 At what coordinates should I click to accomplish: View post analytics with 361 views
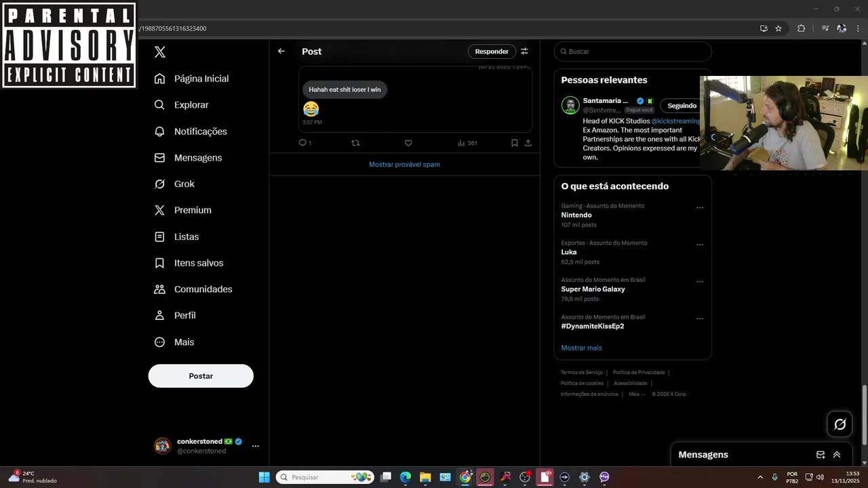pos(467,143)
